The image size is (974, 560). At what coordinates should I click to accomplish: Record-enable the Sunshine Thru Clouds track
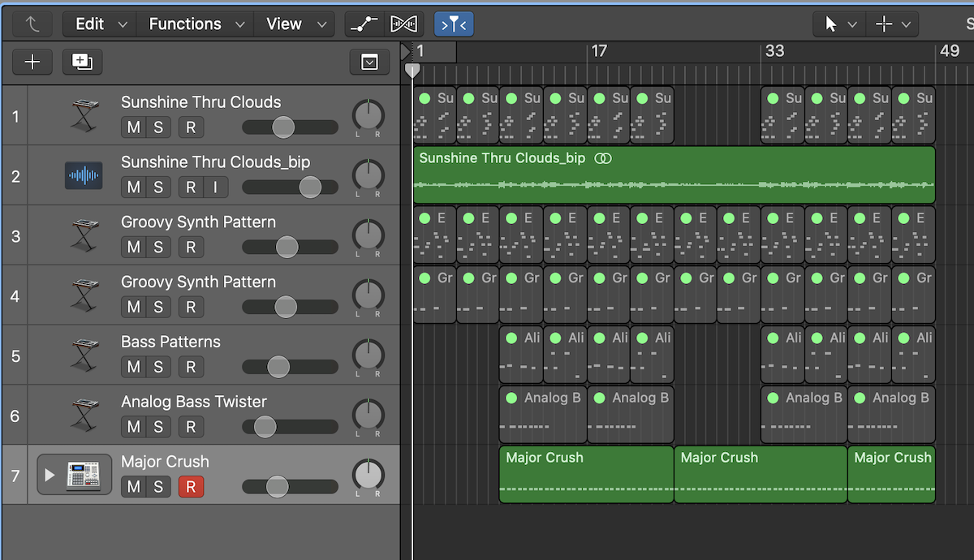click(x=191, y=127)
